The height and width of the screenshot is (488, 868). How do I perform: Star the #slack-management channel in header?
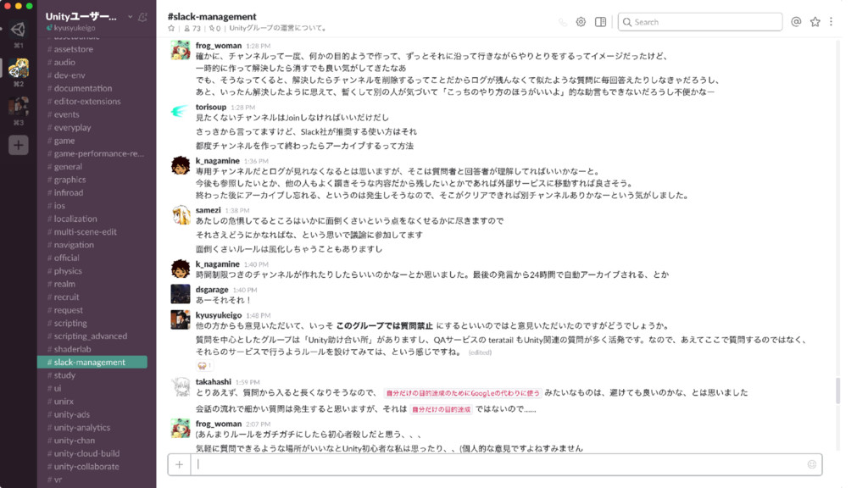click(x=171, y=28)
